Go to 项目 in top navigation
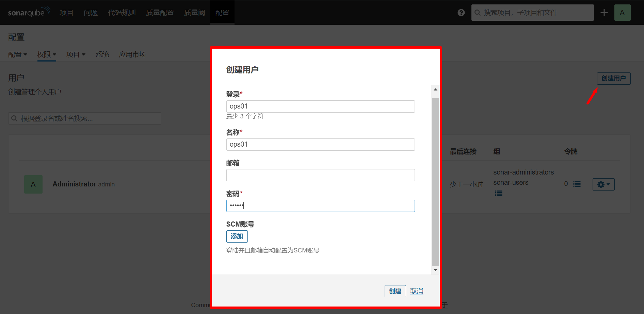 click(x=66, y=13)
